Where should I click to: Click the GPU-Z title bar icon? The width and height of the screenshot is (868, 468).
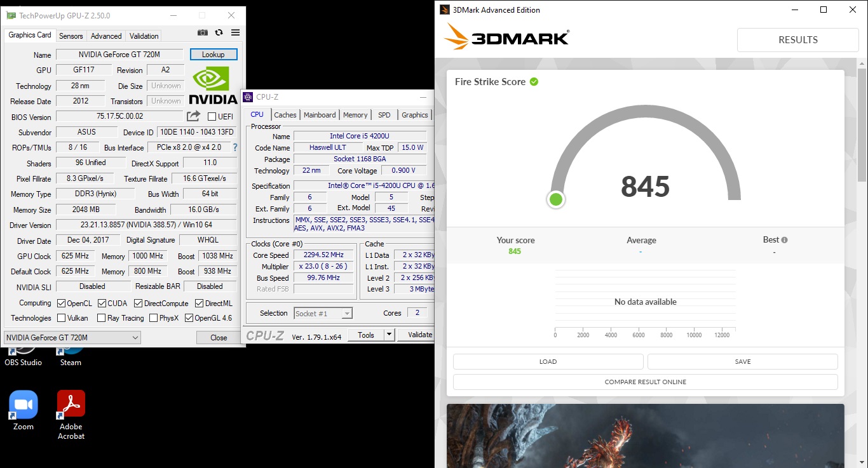(x=11, y=15)
